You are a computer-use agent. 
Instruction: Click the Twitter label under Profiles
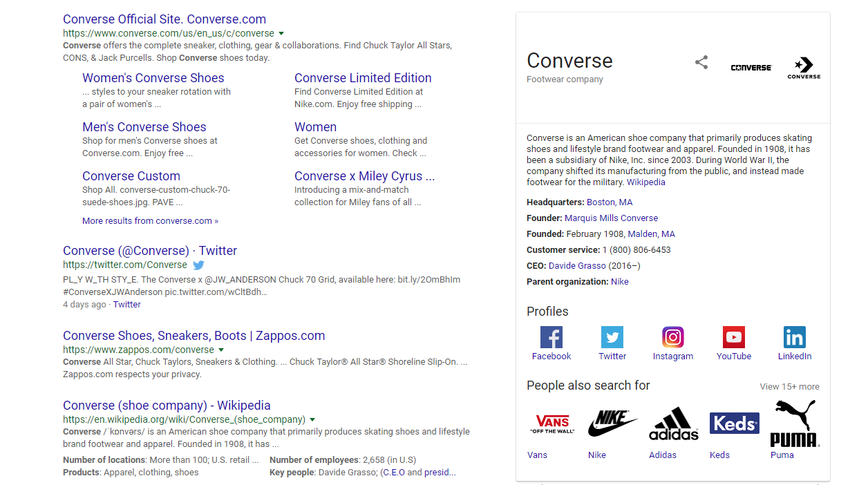[612, 356]
